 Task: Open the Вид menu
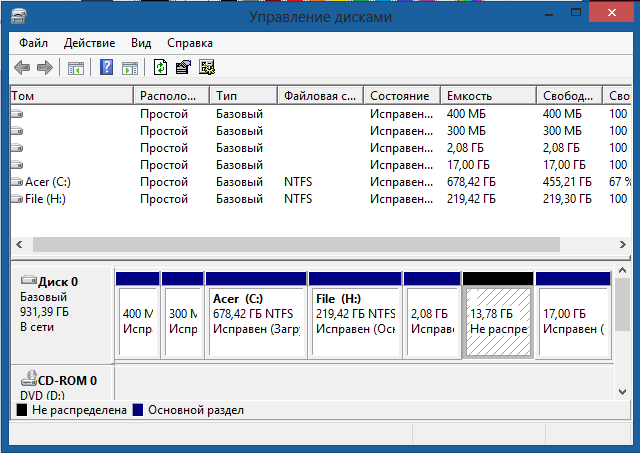coord(141,43)
